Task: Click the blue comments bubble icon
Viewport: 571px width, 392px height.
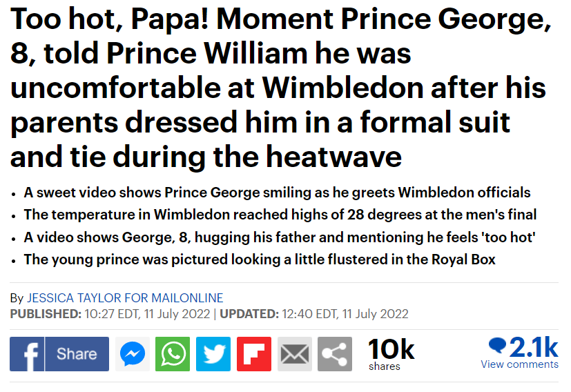Action: 496,345
